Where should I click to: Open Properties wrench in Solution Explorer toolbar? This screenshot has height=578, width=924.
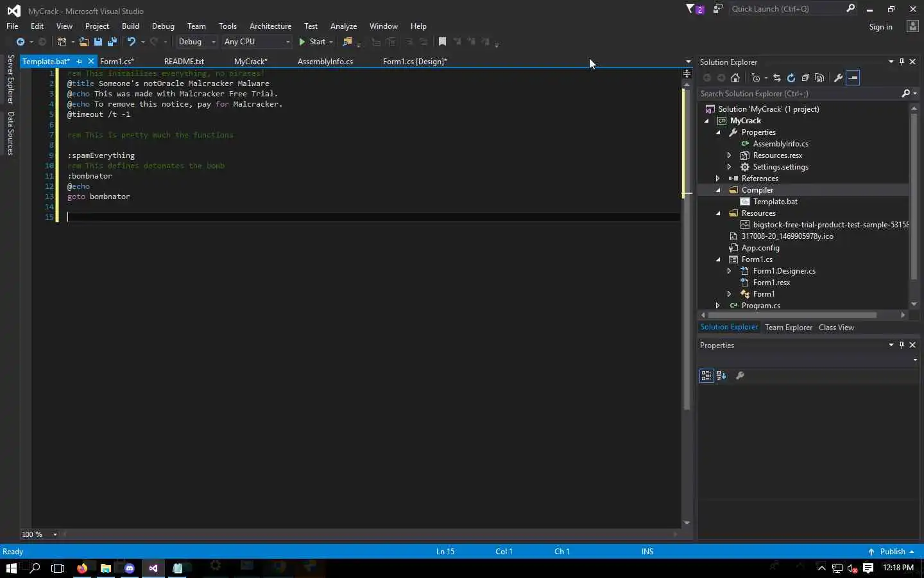pos(838,78)
